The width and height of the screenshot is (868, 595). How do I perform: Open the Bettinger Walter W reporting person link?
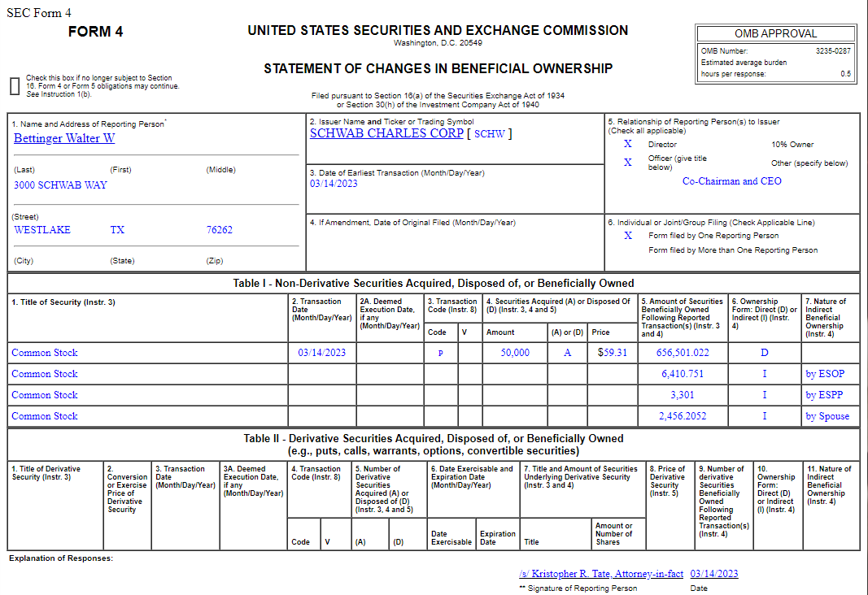(x=64, y=138)
